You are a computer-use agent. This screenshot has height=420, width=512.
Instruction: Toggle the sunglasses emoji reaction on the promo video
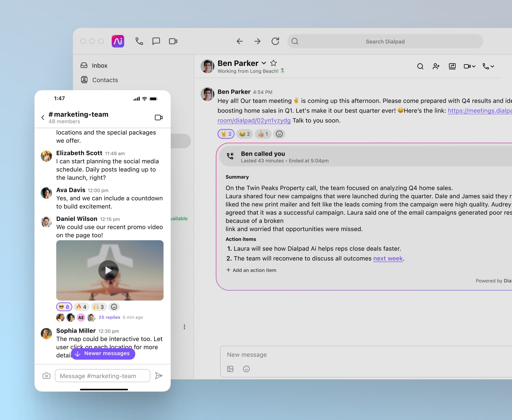64,307
